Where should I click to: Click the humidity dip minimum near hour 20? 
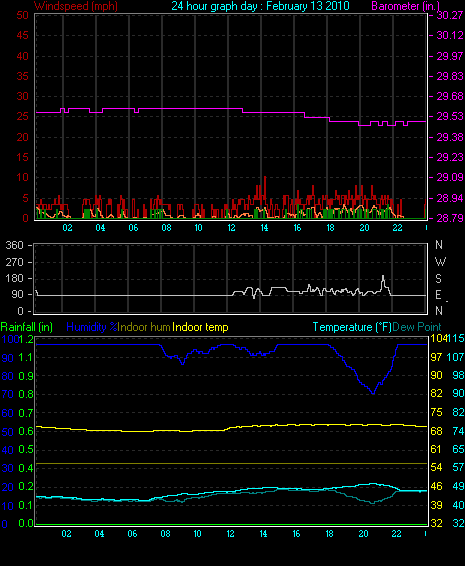(373, 393)
